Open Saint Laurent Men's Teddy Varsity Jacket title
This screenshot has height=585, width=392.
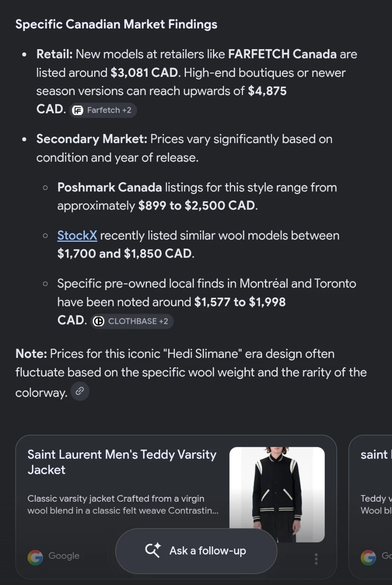tap(122, 462)
